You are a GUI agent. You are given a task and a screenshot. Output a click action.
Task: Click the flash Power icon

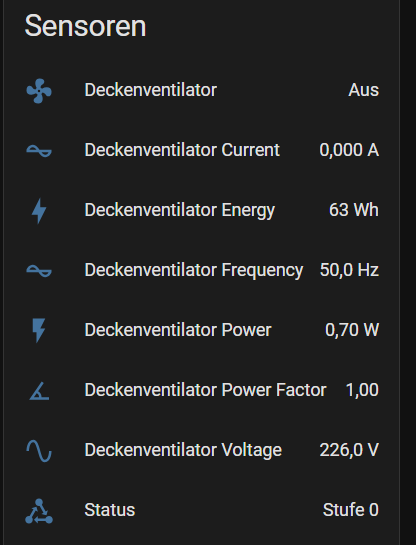[39, 331]
